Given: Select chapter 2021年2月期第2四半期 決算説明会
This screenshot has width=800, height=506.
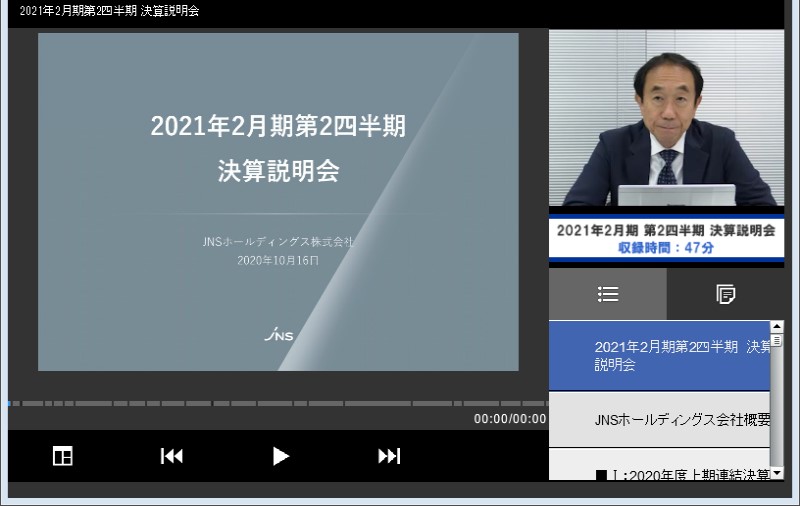Looking at the screenshot, I should (659, 356).
